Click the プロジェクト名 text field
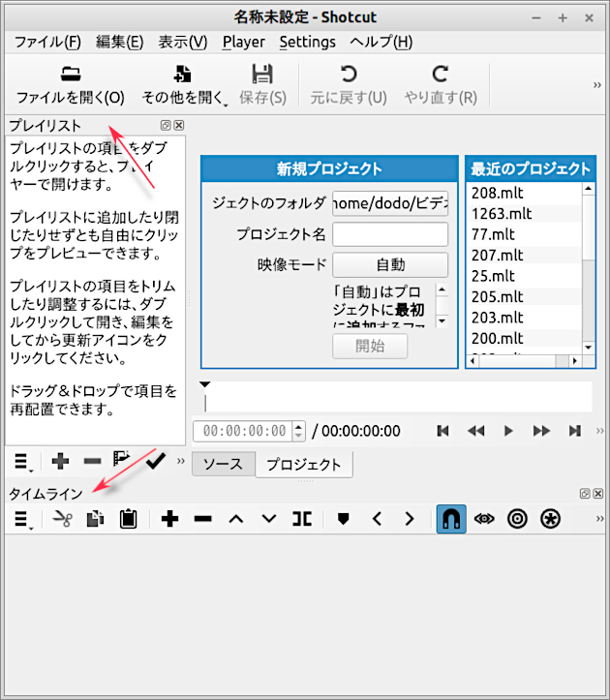Screen dimensions: 610x700 click(x=389, y=234)
